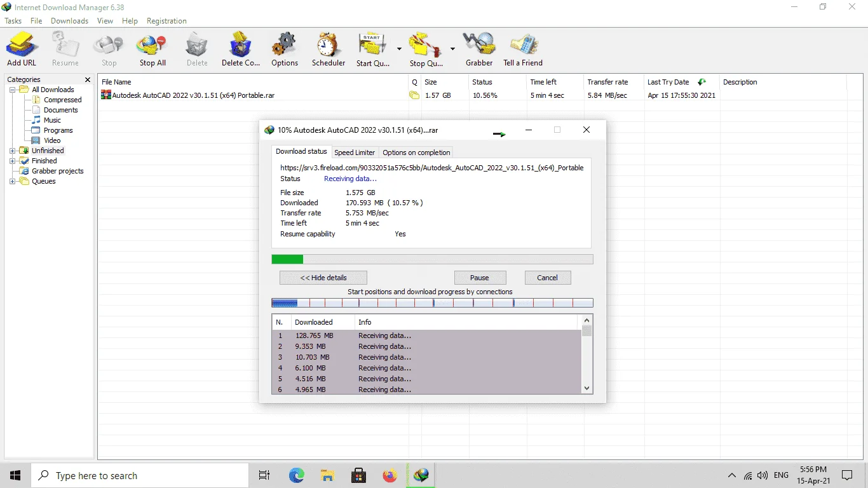Click the Tell a Friend icon

pyautogui.click(x=523, y=50)
